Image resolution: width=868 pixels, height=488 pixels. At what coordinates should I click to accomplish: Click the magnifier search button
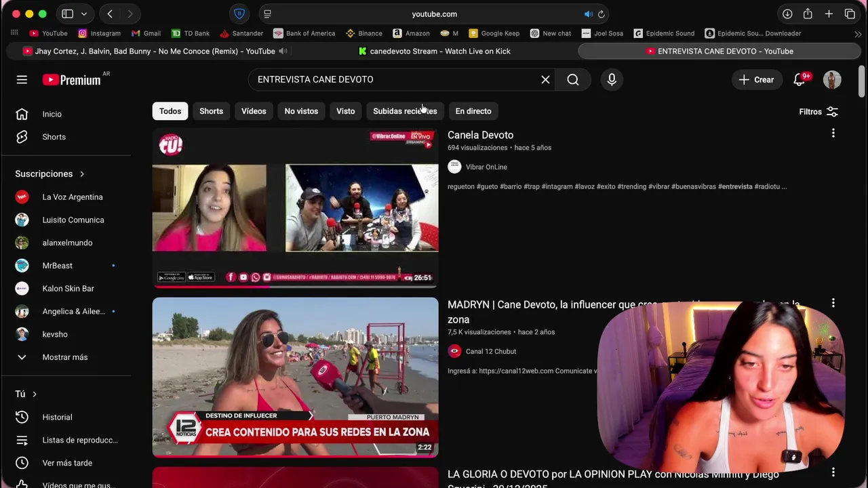573,80
